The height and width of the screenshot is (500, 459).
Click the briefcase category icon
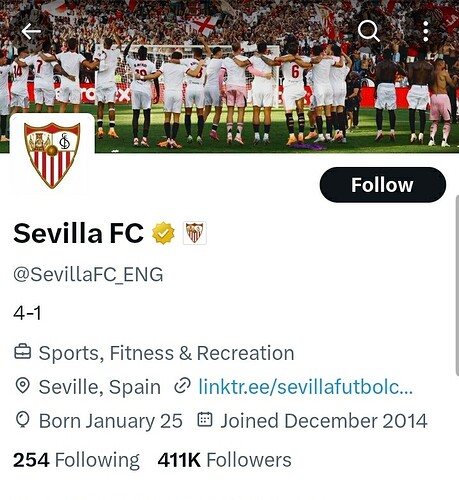23,352
